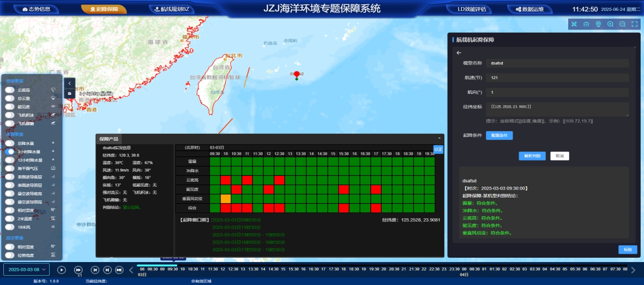
Task: Click the orange cell in 垂直风切变 row
Action: click(226, 199)
